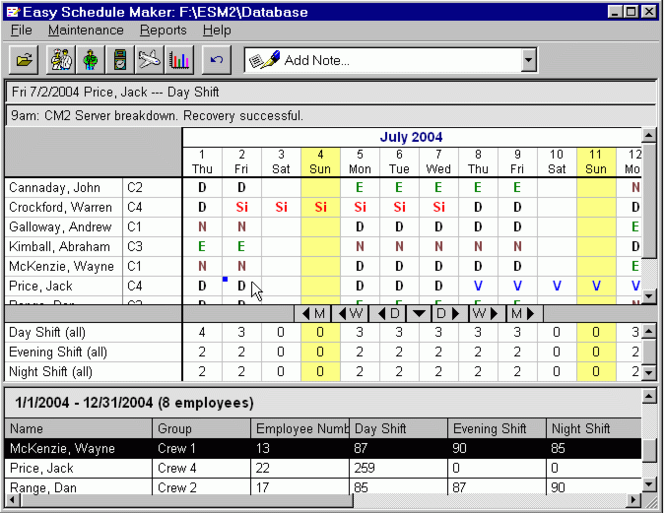
Task: Advance one month with right M button
Action: click(525, 314)
